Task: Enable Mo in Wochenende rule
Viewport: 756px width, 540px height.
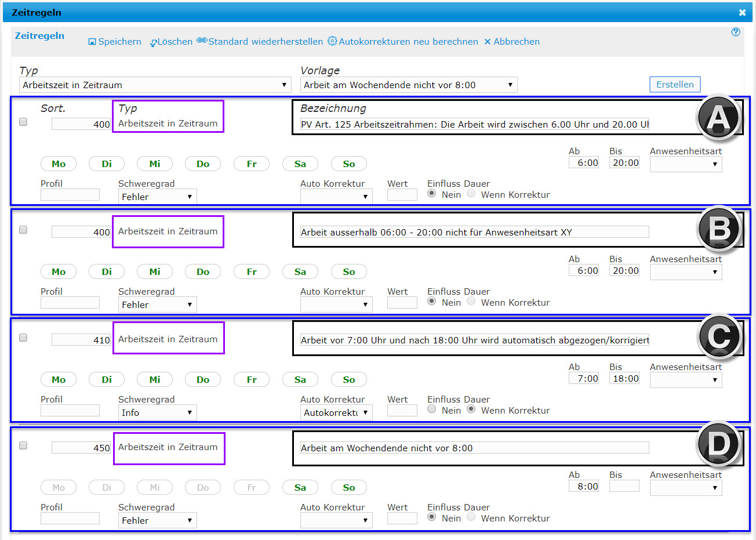Action: [x=59, y=487]
